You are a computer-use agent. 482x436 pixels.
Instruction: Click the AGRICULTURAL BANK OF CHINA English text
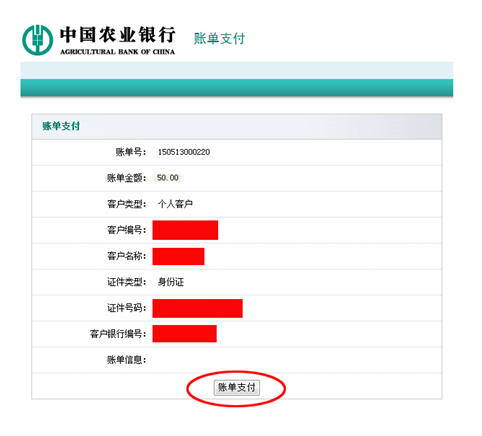117,52
